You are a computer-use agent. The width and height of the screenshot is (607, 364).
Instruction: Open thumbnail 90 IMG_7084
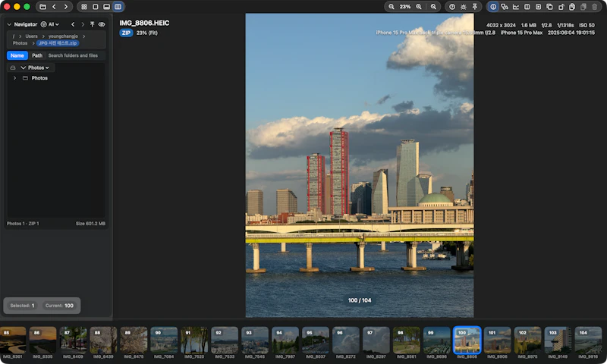click(x=164, y=340)
